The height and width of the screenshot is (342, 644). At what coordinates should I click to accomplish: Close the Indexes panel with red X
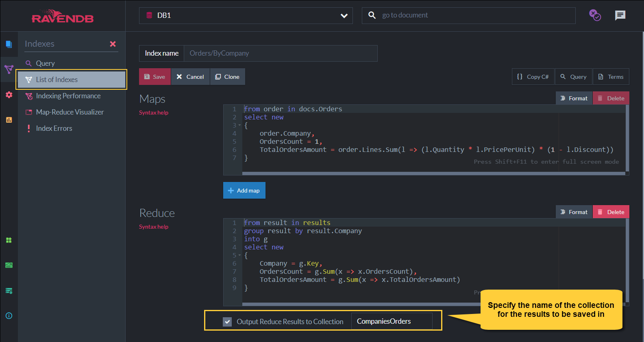[113, 44]
